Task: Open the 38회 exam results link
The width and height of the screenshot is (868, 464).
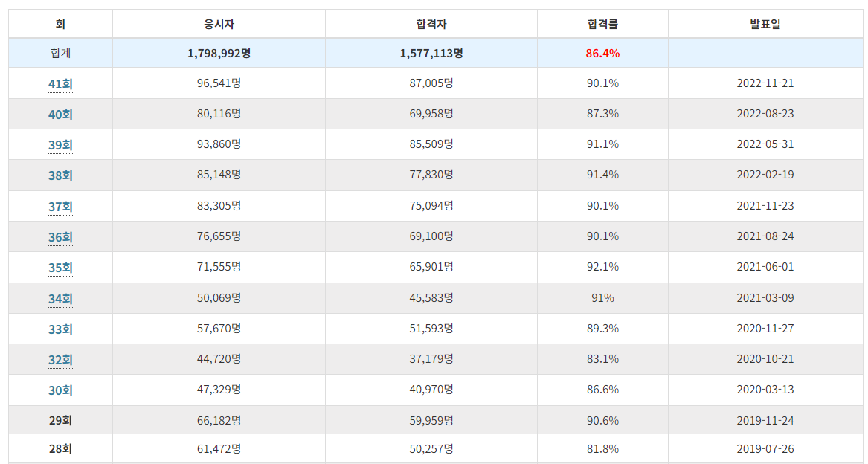Action: point(60,175)
